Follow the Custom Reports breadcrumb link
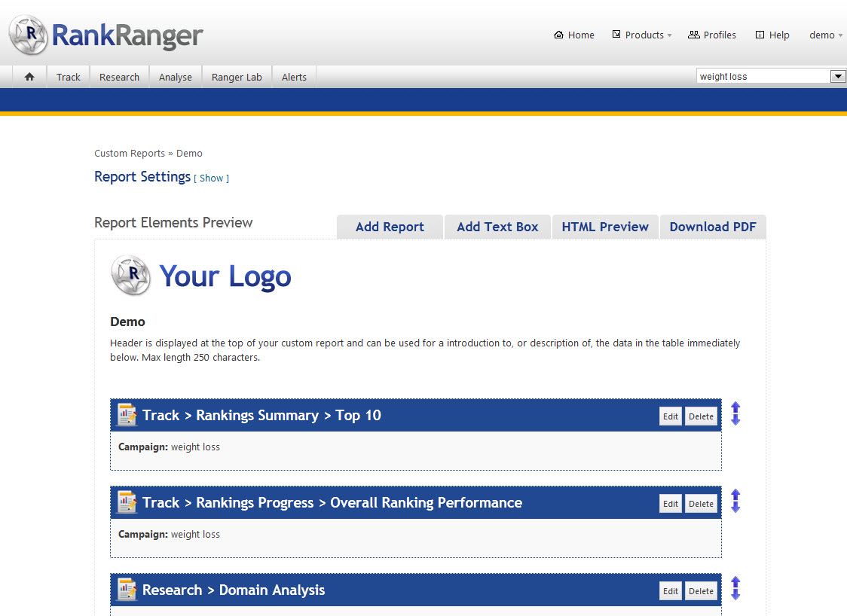Viewport: 847px width, 616px height. (x=130, y=154)
